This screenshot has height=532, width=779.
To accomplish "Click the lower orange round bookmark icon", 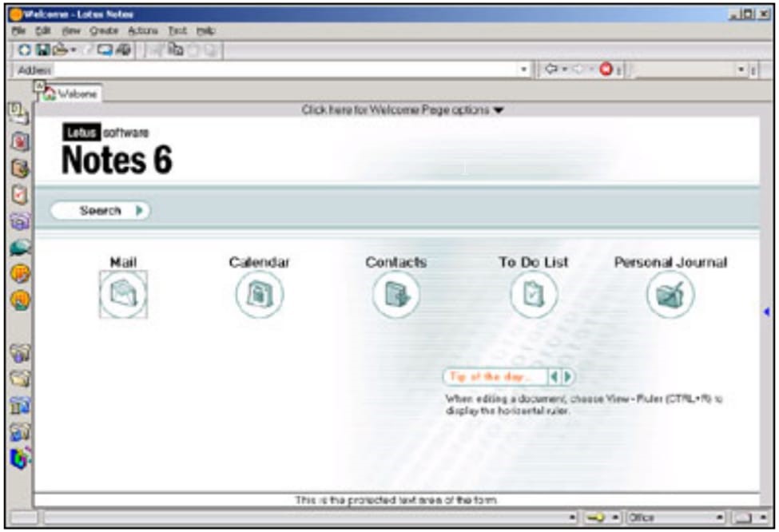I will 20,300.
